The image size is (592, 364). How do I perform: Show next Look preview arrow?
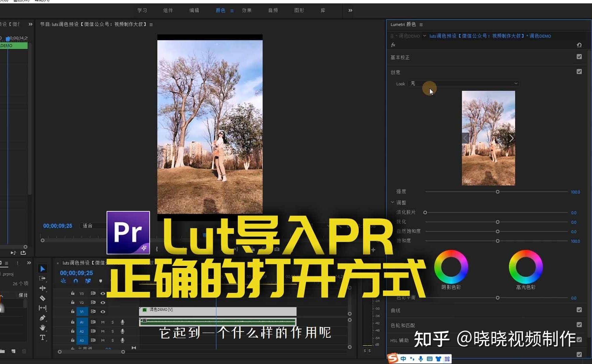(511, 138)
